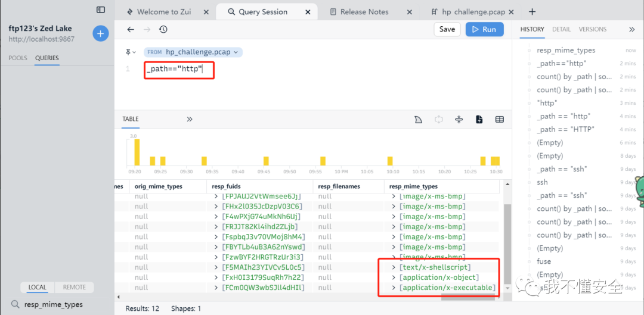The height and width of the screenshot is (315, 644).
Task: Close the Welcome to Zui tab
Action: point(206,12)
